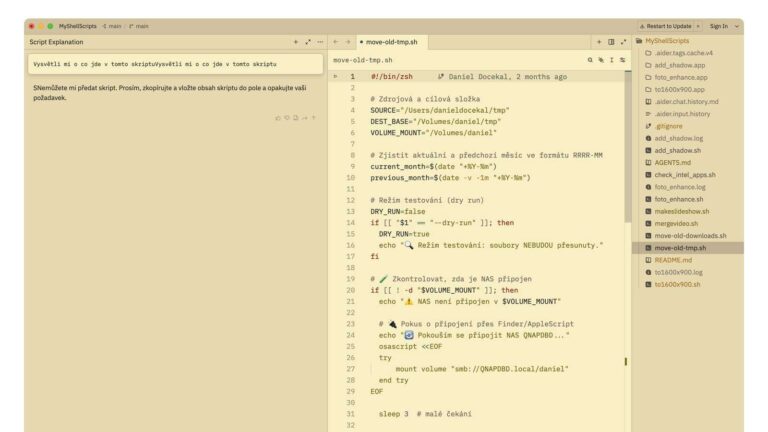Open the buffer search magnifier icon in the editor toolbar
Screen dimensions: 768x432
point(590,60)
